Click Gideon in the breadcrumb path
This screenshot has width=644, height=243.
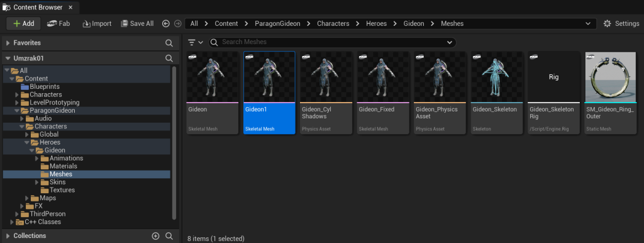click(x=414, y=24)
